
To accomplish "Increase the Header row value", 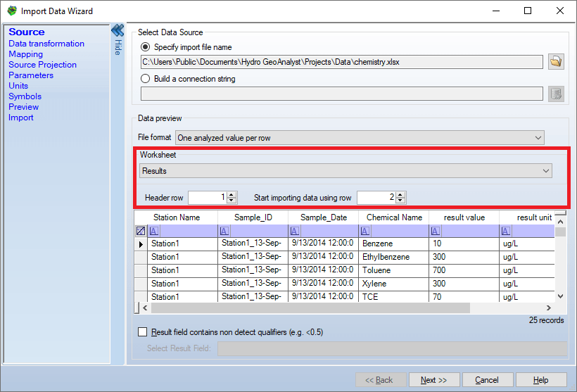I will coord(232,195).
